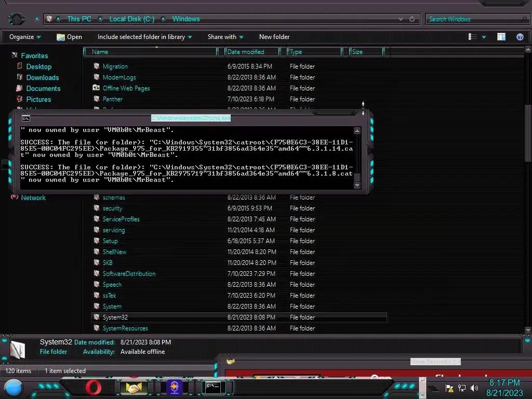
Task: Open Downloads in Favorites
Action: 43,78
